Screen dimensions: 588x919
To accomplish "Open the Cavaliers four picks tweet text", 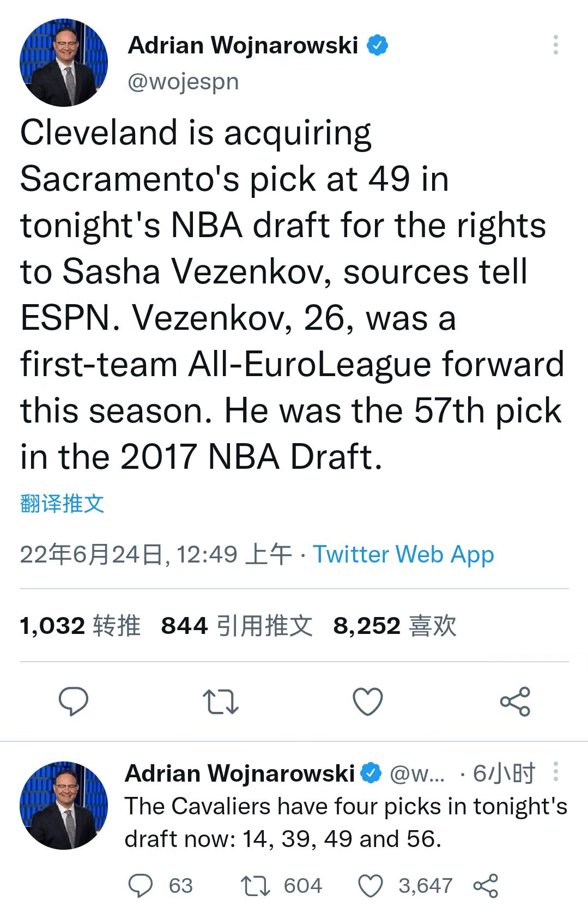I will [345, 823].
